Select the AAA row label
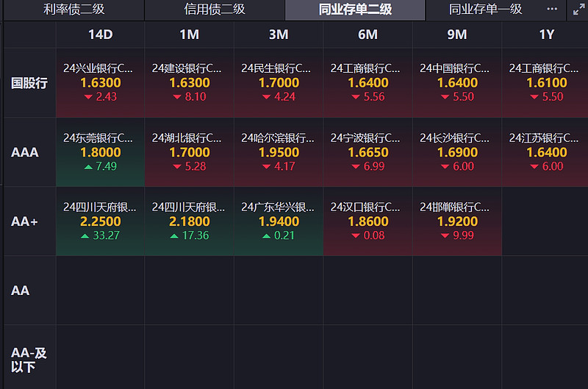The height and width of the screenshot is (389, 588). click(x=29, y=152)
